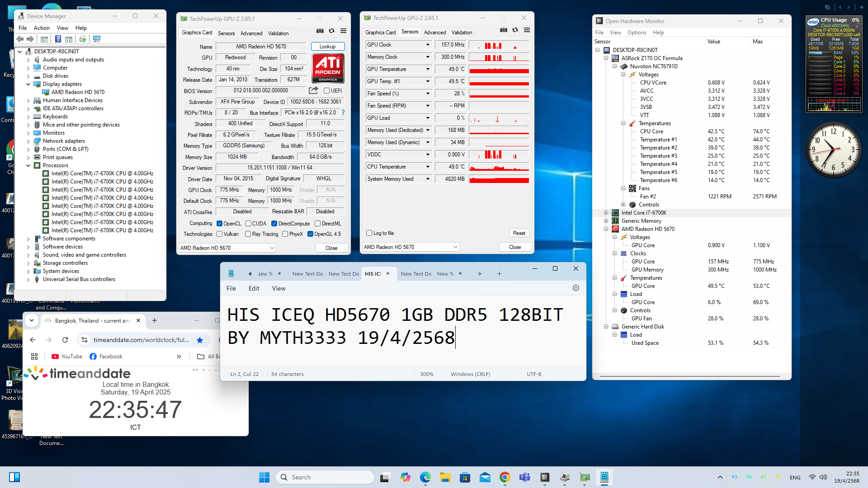Click the refresh icon in GPU-Z Graphics Card window
Screen dimensions: 868x488
click(x=332, y=31)
